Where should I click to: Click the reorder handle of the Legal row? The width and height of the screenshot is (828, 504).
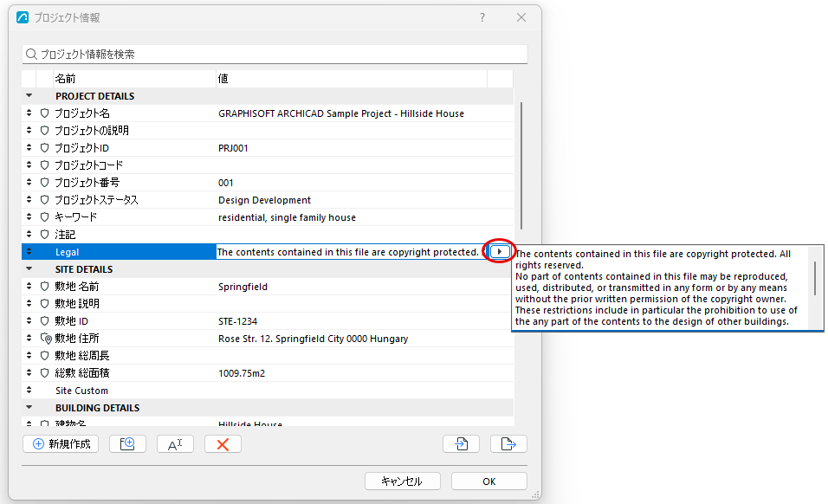29,252
